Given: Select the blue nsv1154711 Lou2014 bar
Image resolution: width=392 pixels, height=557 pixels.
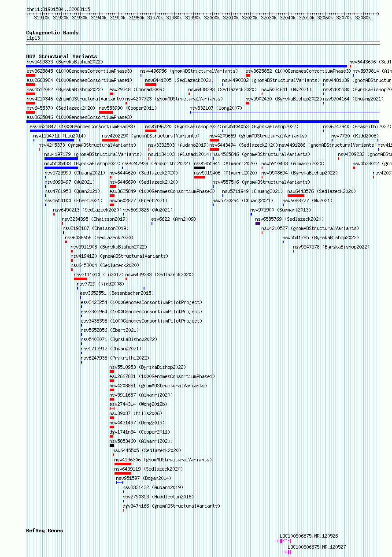Looking at the screenshot, I should click(x=56, y=140).
